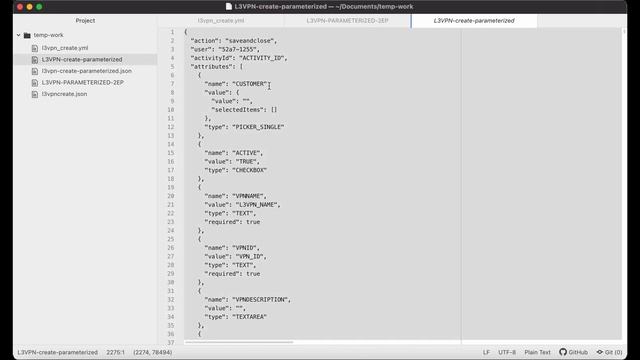Viewport: 640px width, 360px height.
Task: Select L3VPN-create-parameterized file in tree
Action: [82, 60]
